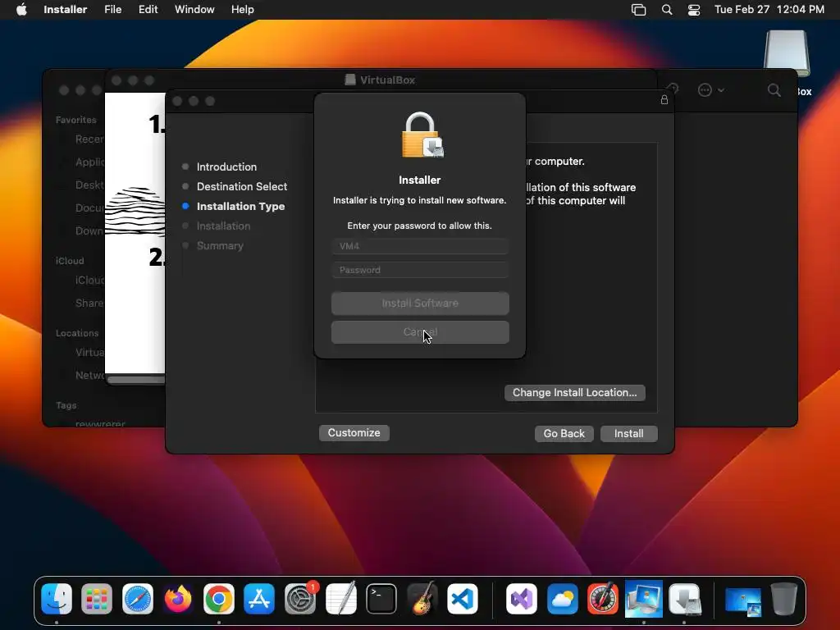Click the Install Software button
The height and width of the screenshot is (630, 840).
point(420,304)
